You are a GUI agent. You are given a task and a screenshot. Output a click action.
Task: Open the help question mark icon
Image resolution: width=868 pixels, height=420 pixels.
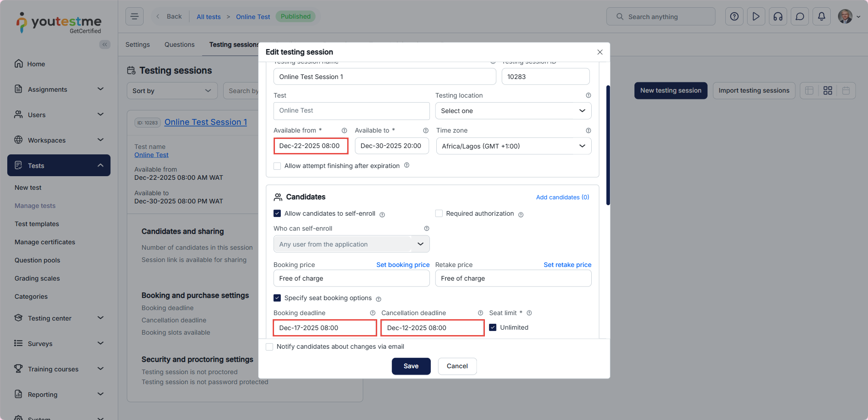[734, 17]
